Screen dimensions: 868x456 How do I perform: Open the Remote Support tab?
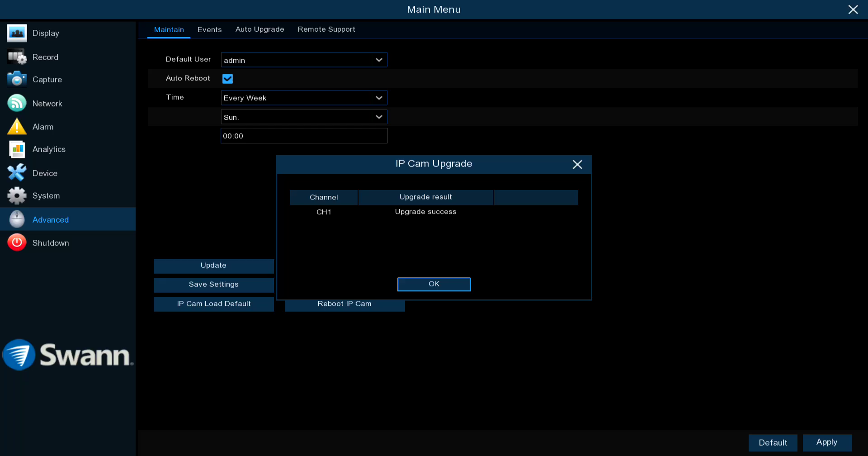[x=326, y=29]
